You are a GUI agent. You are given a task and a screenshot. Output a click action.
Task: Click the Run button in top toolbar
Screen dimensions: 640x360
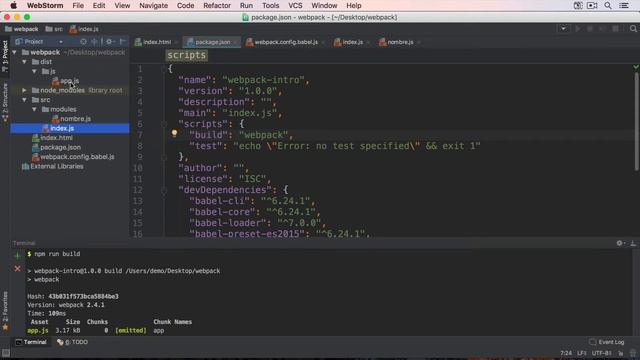(578, 29)
